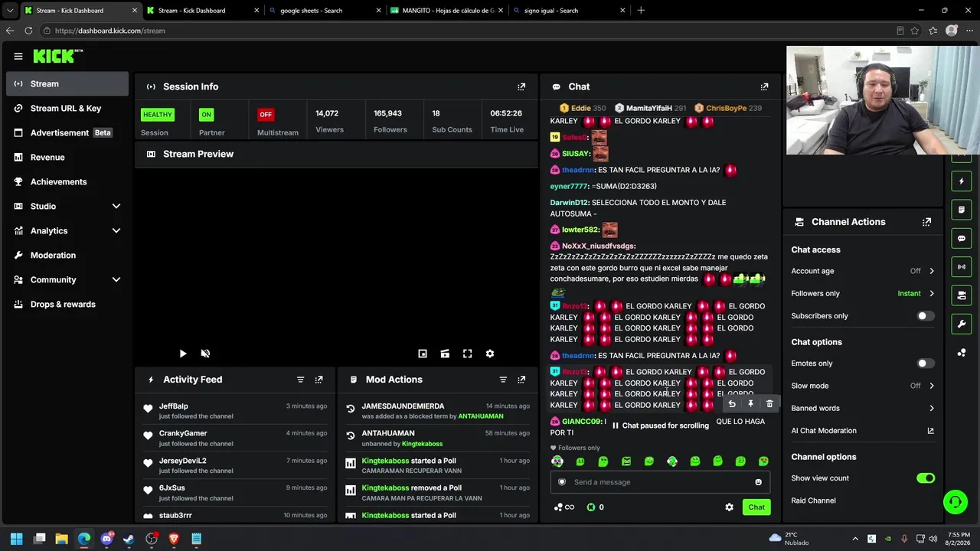Open the green support headset chat bubble
The width and height of the screenshot is (980, 551).
click(955, 502)
